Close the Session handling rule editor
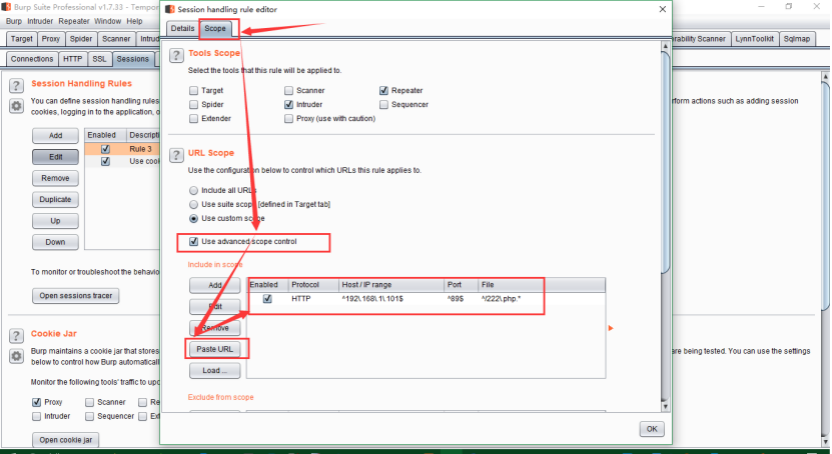This screenshot has width=832, height=454. coord(663,9)
